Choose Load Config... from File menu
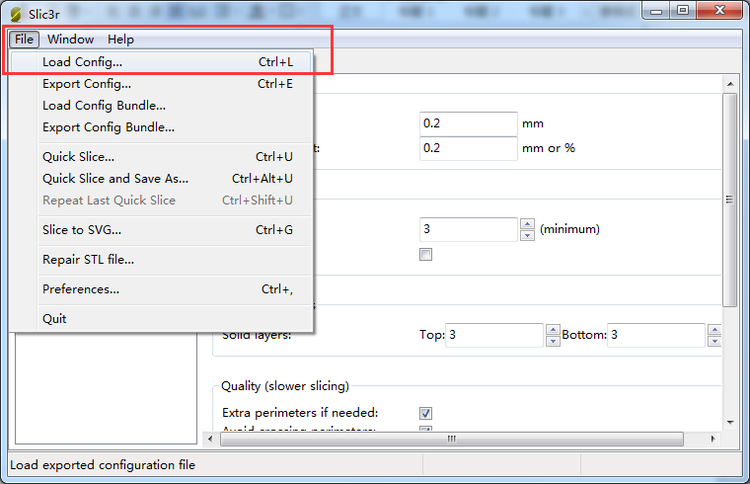 pyautogui.click(x=161, y=62)
